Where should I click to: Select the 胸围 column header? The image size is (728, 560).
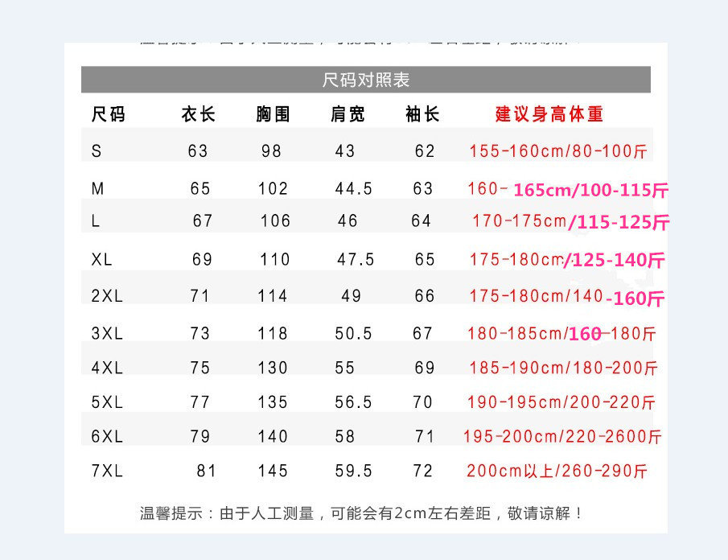point(273,114)
